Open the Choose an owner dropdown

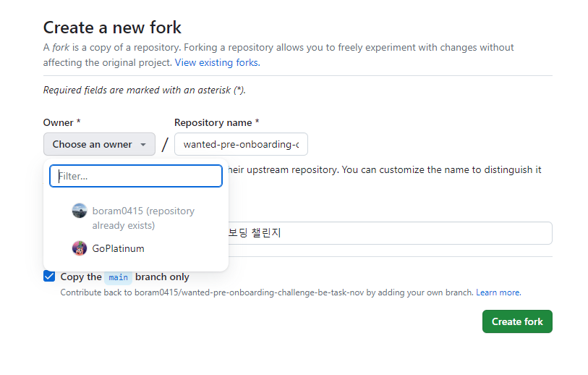coord(99,144)
